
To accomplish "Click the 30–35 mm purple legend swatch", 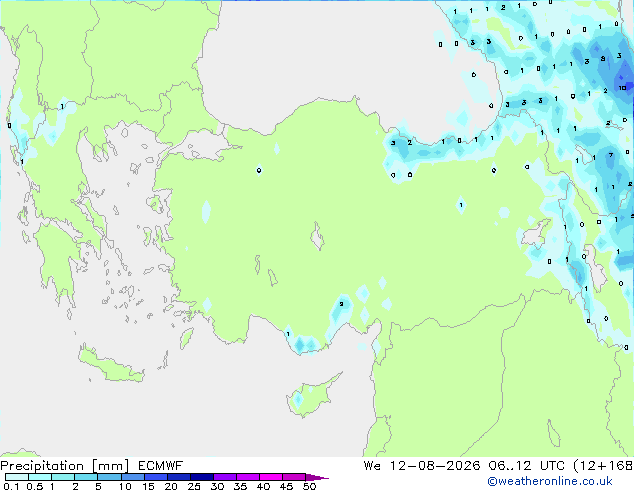I will (225, 477).
